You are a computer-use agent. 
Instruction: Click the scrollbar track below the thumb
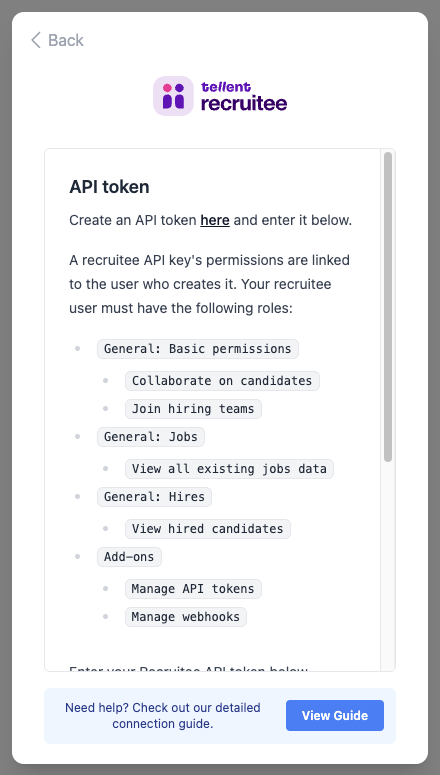point(388,566)
